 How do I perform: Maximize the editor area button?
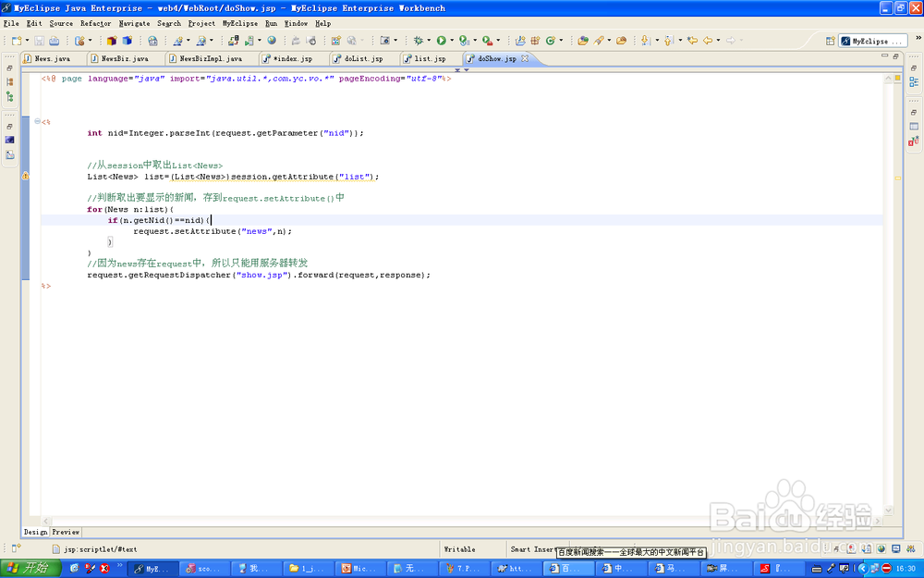[x=895, y=56]
